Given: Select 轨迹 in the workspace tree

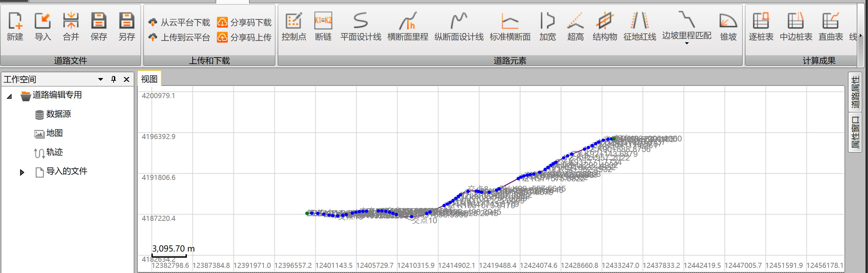Looking at the screenshot, I should [54, 152].
